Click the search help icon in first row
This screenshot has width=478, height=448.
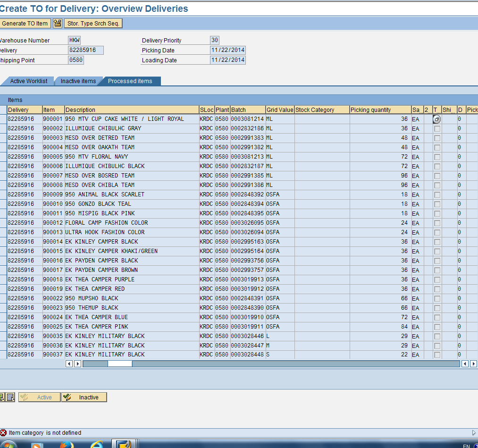point(437,119)
